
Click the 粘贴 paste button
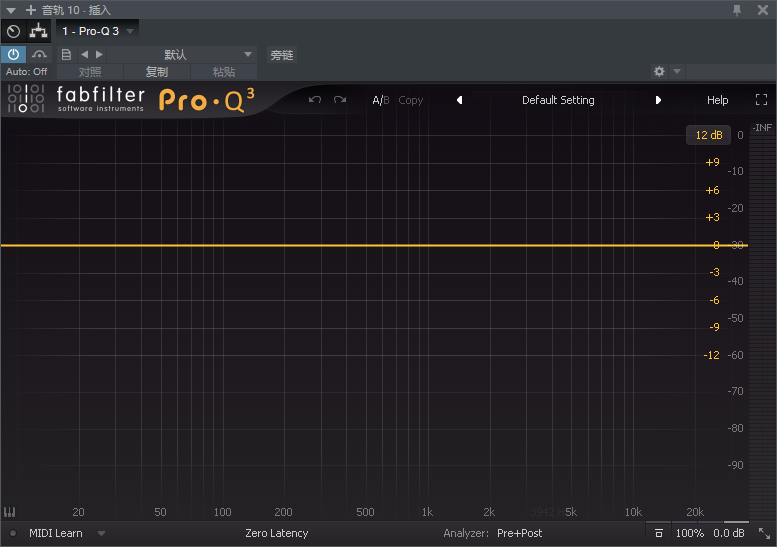tap(223, 72)
